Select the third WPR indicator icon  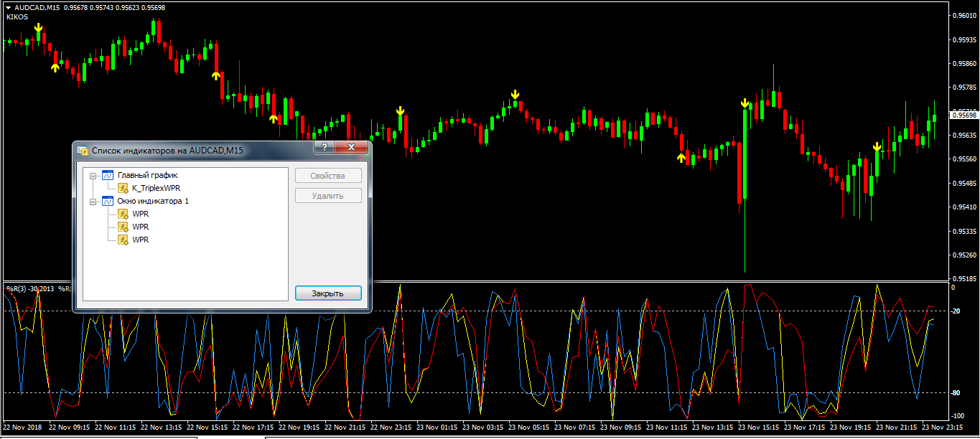coord(123,240)
